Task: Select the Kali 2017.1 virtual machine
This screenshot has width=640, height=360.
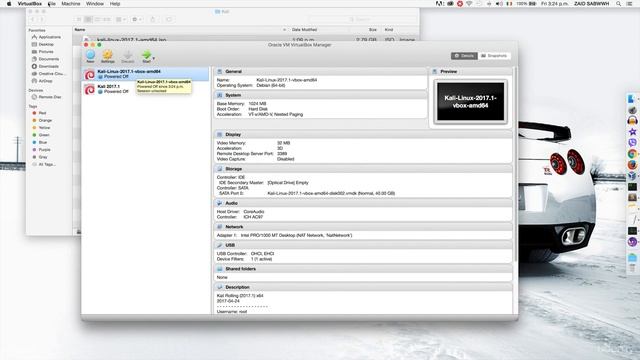Action: click(x=146, y=89)
